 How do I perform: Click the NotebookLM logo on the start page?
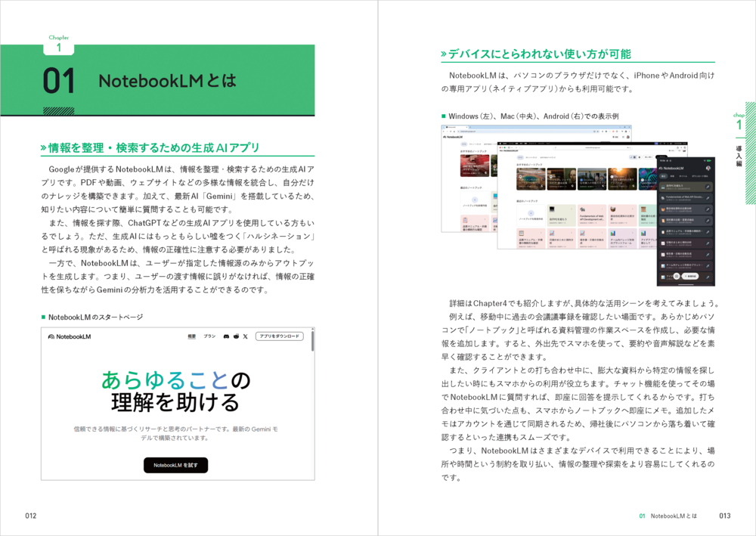pos(69,336)
